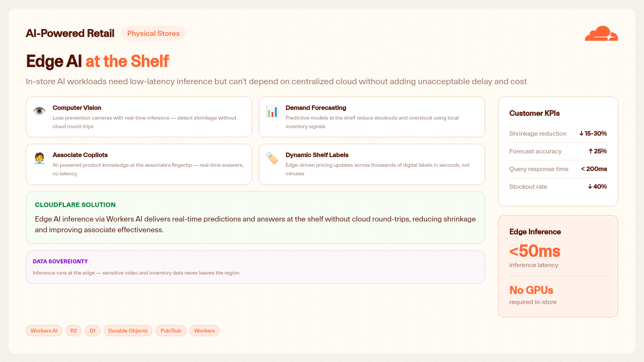Open the Computer Vision card title
The height and width of the screenshot is (362, 644).
[77, 108]
